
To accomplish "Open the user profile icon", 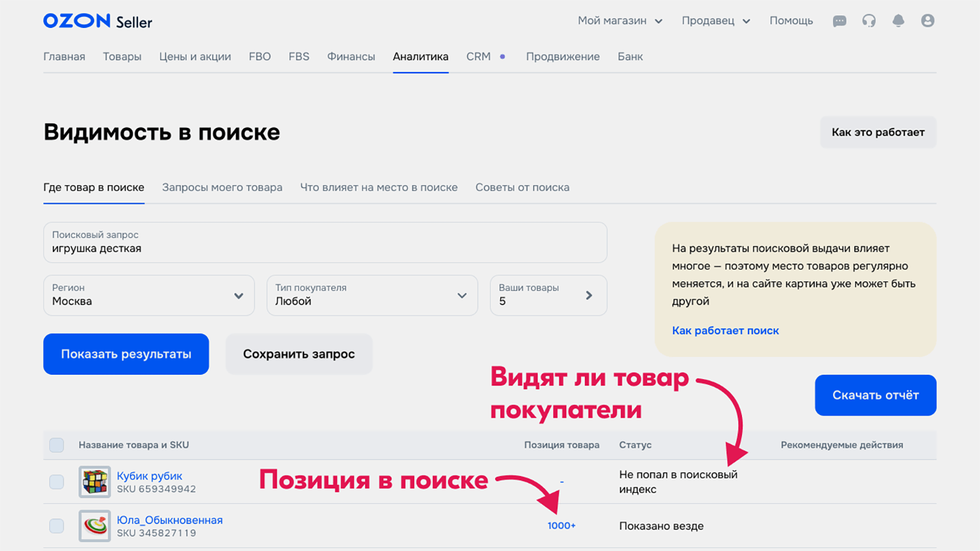I will [927, 21].
